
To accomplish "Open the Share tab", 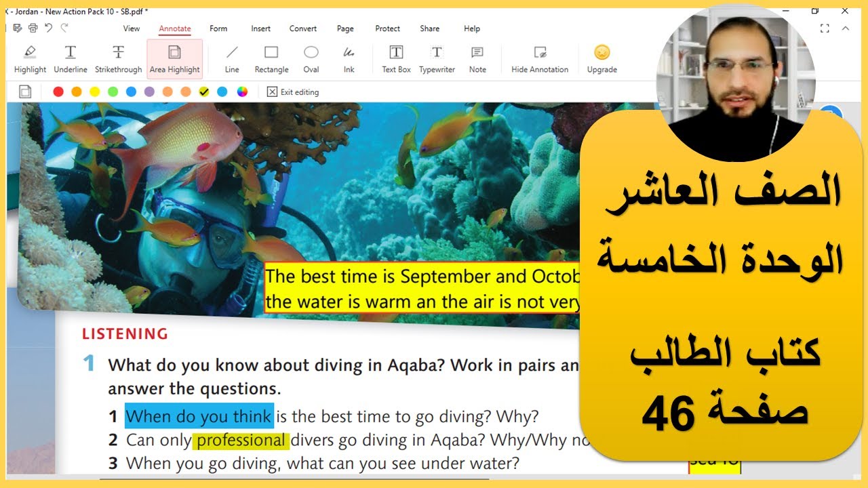I will pyautogui.click(x=430, y=28).
